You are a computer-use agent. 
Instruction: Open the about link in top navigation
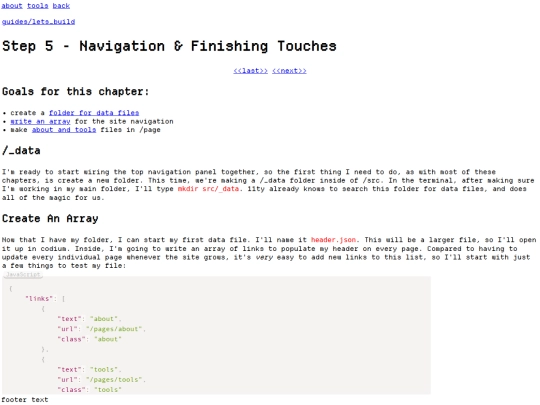pos(12,6)
